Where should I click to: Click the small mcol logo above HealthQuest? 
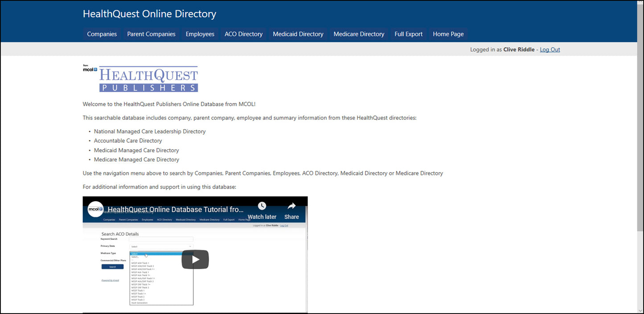(90, 69)
